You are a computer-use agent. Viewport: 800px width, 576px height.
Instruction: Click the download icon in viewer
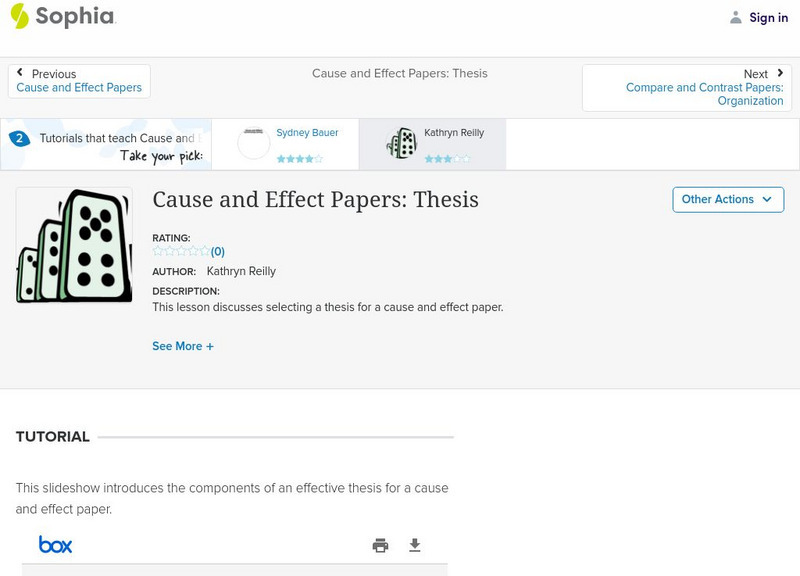coord(415,545)
